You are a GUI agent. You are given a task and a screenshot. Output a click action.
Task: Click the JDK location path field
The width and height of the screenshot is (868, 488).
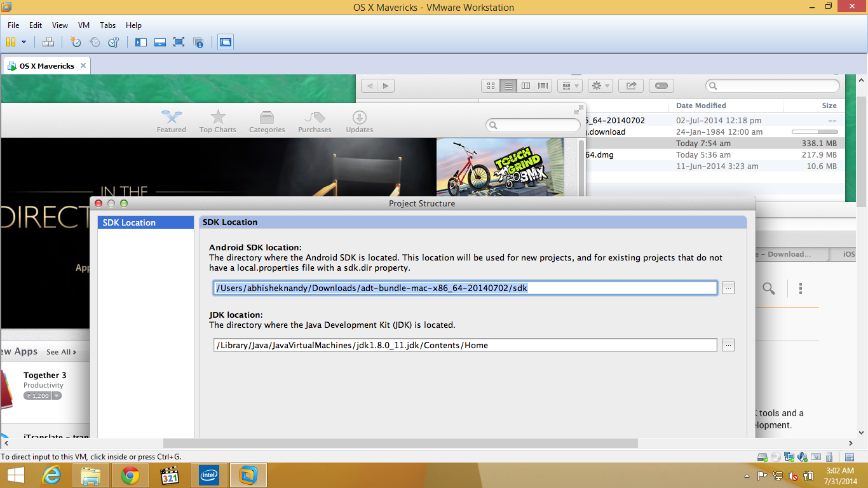coord(465,345)
